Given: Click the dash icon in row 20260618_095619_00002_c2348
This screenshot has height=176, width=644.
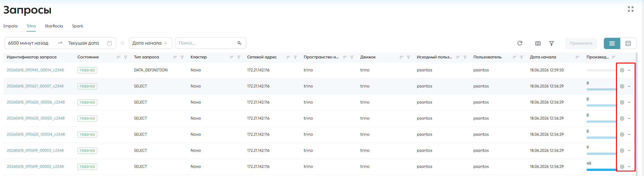Looking at the screenshot, I should pyautogui.click(x=629, y=167).
